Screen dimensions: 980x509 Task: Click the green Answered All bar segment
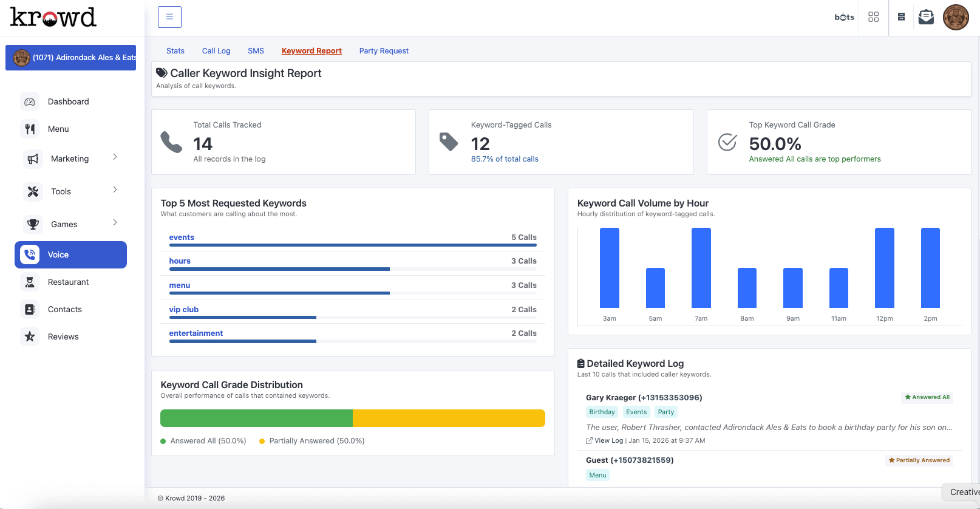point(256,418)
